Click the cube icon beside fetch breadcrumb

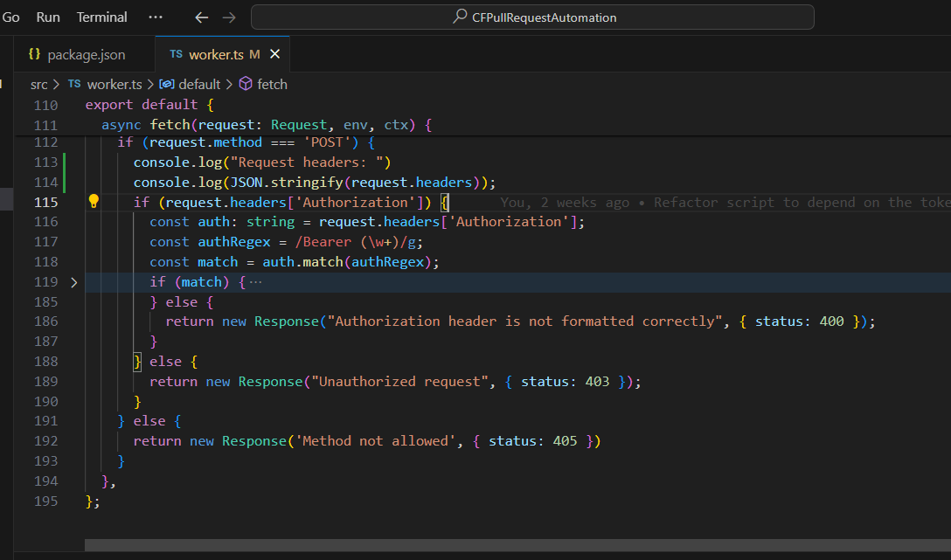pyautogui.click(x=246, y=84)
